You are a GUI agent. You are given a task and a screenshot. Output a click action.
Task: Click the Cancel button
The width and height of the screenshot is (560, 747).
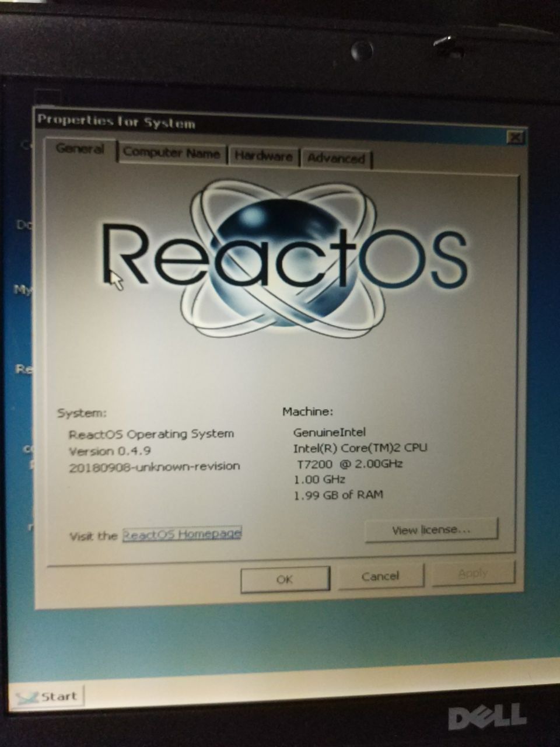(380, 576)
